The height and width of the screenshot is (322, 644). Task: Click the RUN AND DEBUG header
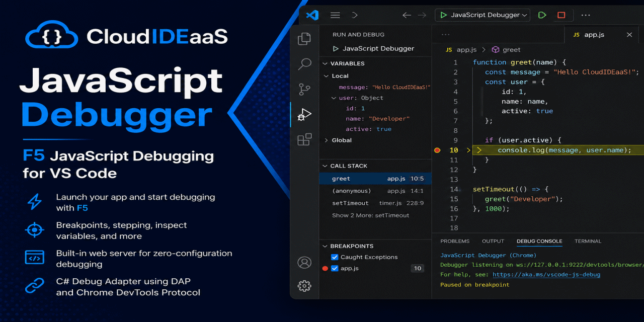pyautogui.click(x=358, y=35)
